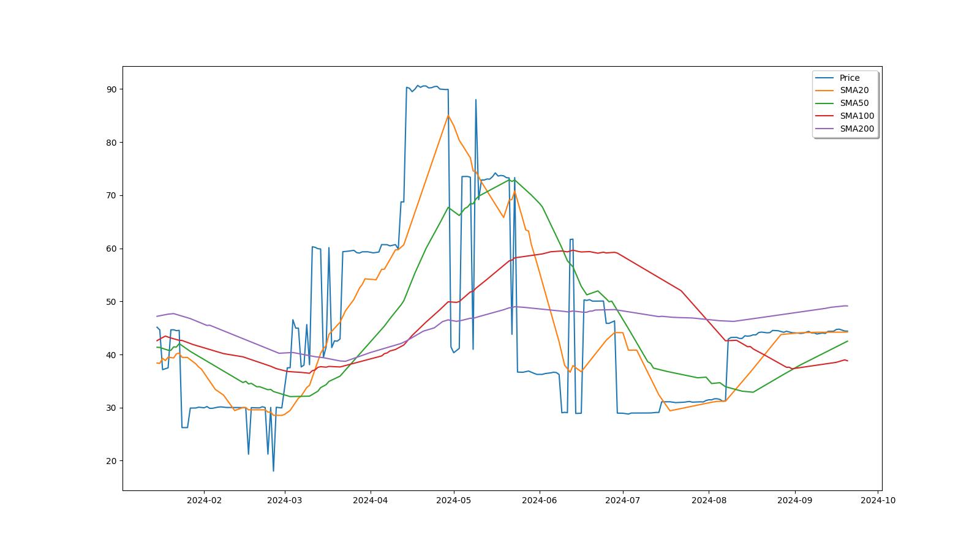Screen dimensions: 980x551
Task: Click the blue Price legend line
Action: point(825,78)
